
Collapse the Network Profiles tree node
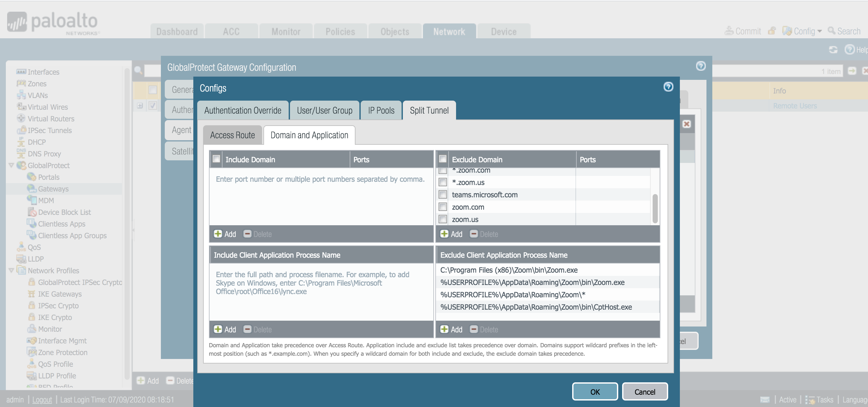pyautogui.click(x=11, y=270)
